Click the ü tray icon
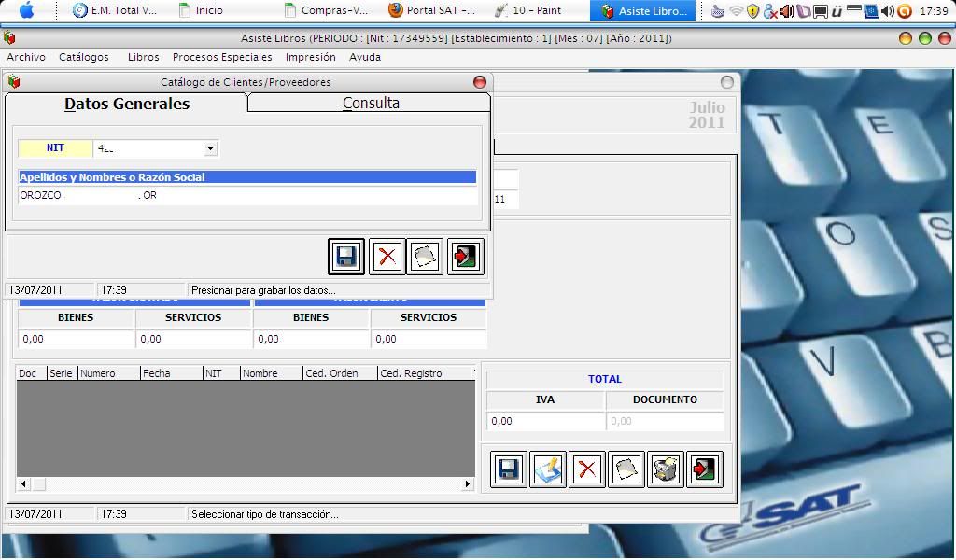 [836, 11]
